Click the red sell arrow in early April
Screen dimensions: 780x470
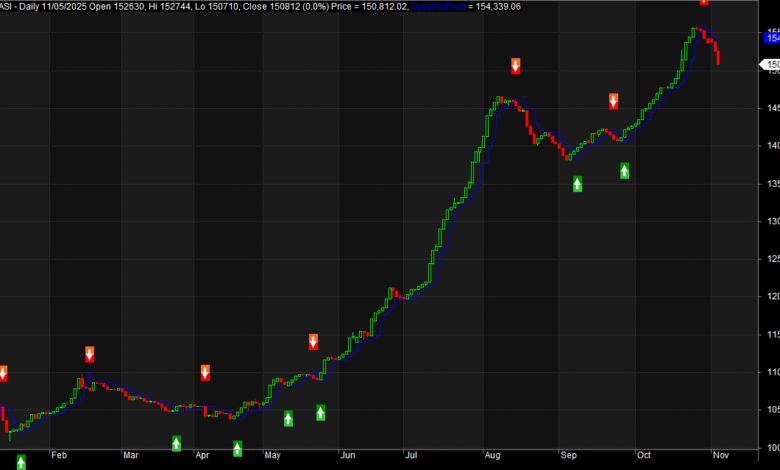tap(205, 373)
